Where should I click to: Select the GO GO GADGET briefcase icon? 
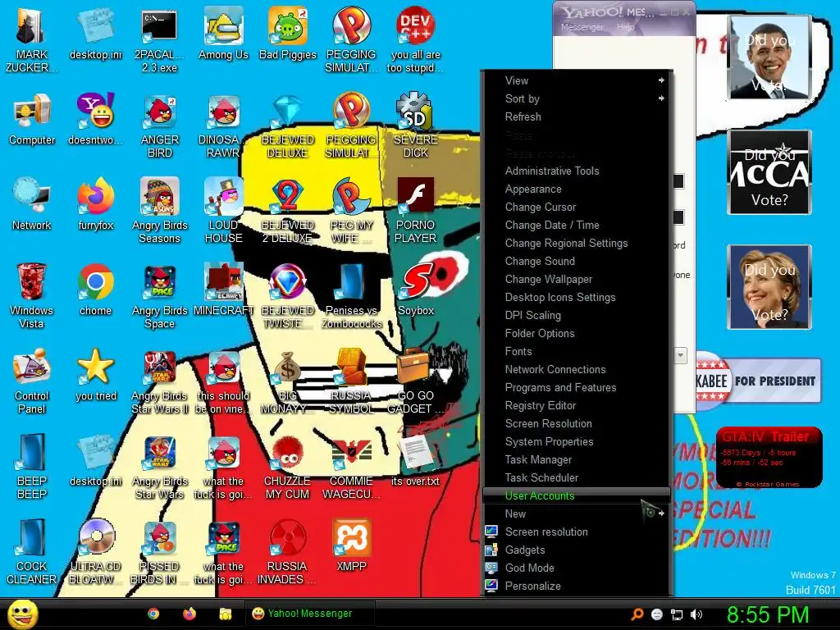[x=416, y=381]
